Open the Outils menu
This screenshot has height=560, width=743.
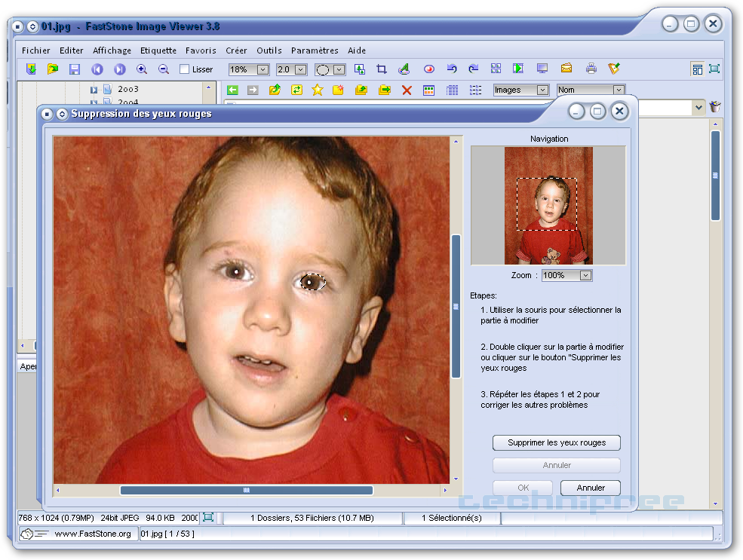pyautogui.click(x=269, y=50)
